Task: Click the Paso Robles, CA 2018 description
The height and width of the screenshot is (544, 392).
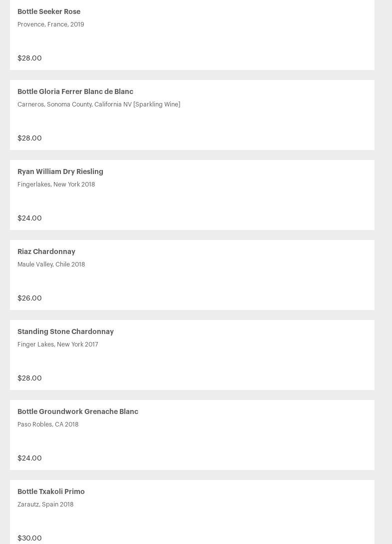Action: [x=48, y=424]
